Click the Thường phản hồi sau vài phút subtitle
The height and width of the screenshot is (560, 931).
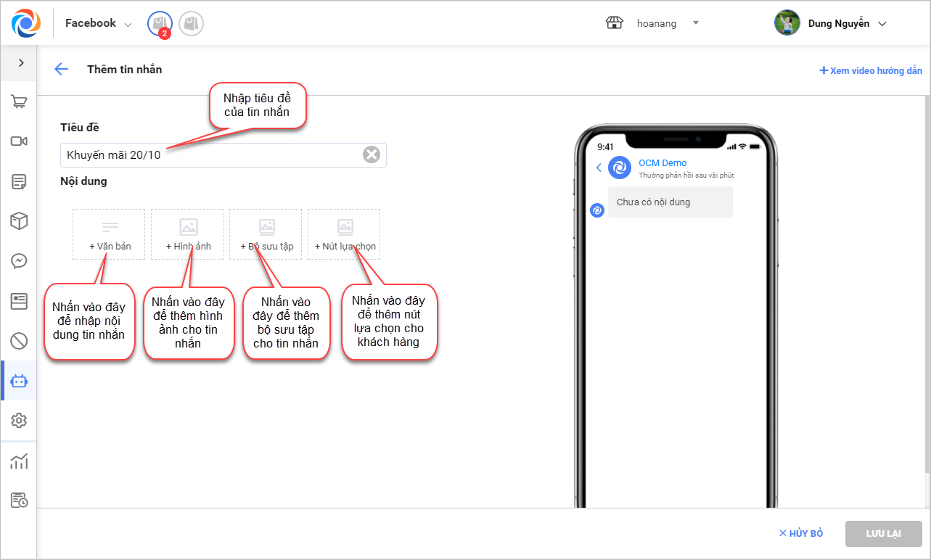[x=686, y=176]
